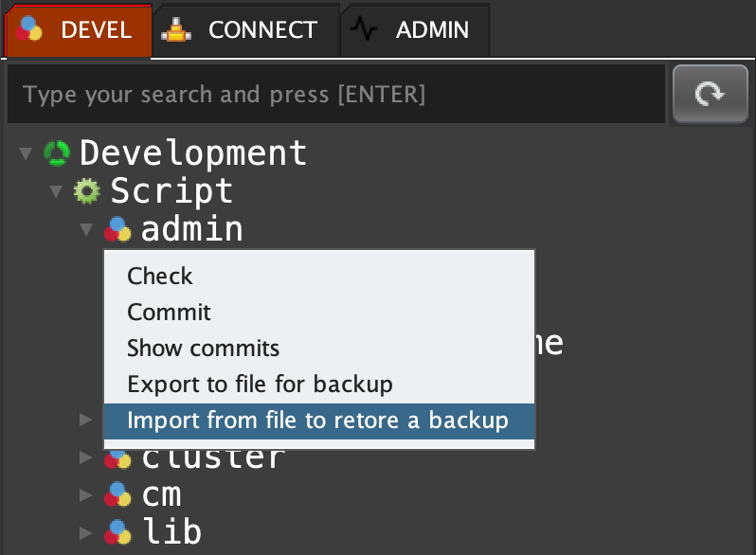Select Commit in the context menu

(169, 313)
